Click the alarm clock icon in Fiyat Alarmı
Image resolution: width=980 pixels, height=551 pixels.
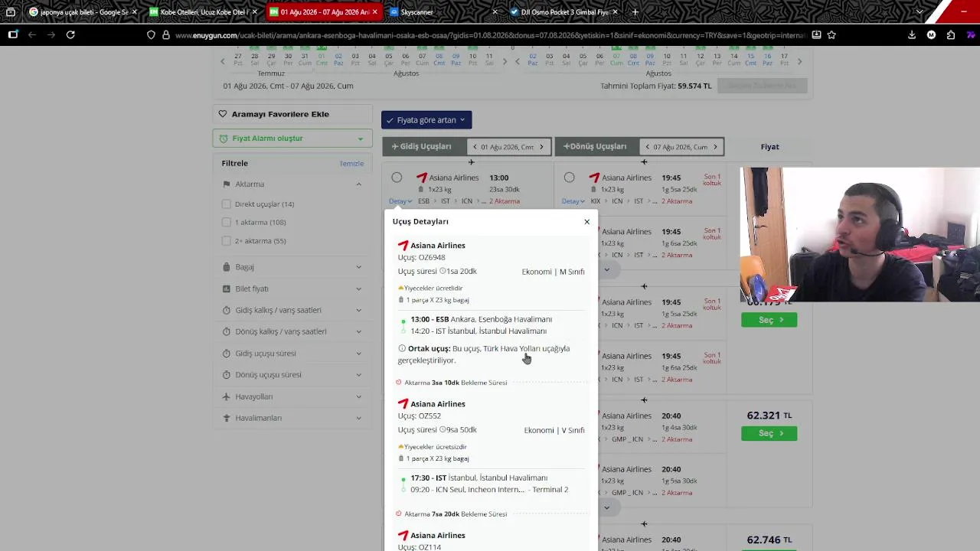coord(224,139)
